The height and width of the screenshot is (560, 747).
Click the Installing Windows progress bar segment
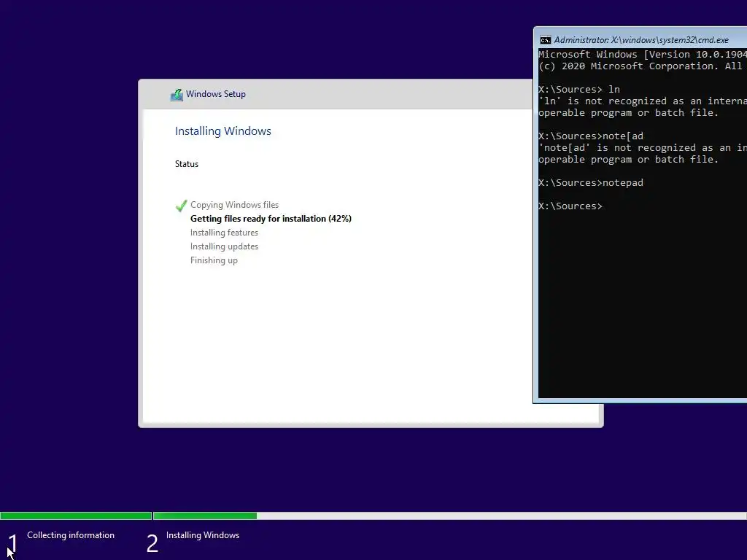449,516
